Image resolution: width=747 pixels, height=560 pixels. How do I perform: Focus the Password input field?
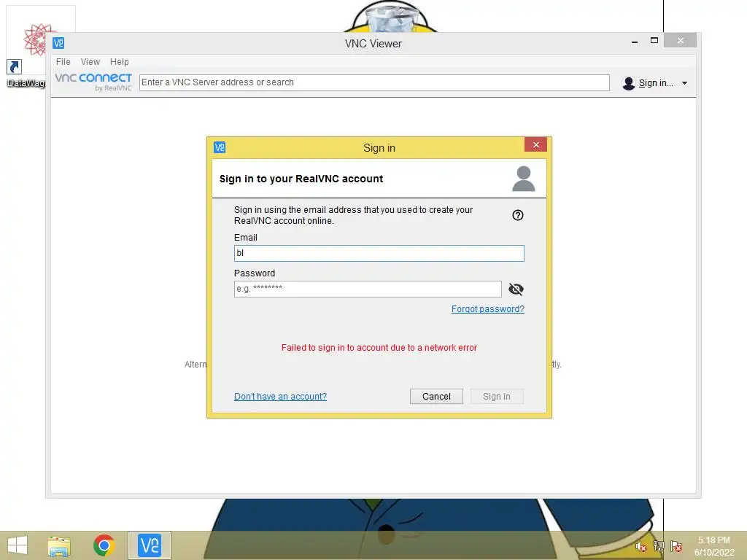point(368,289)
